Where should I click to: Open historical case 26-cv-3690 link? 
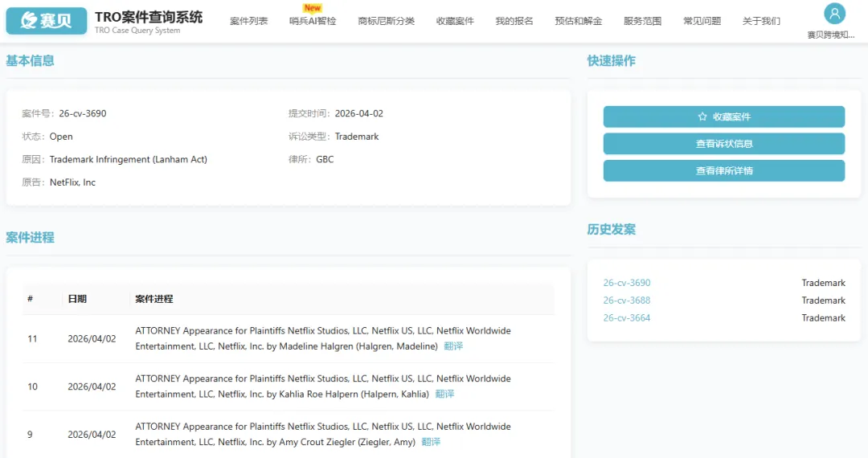(627, 283)
